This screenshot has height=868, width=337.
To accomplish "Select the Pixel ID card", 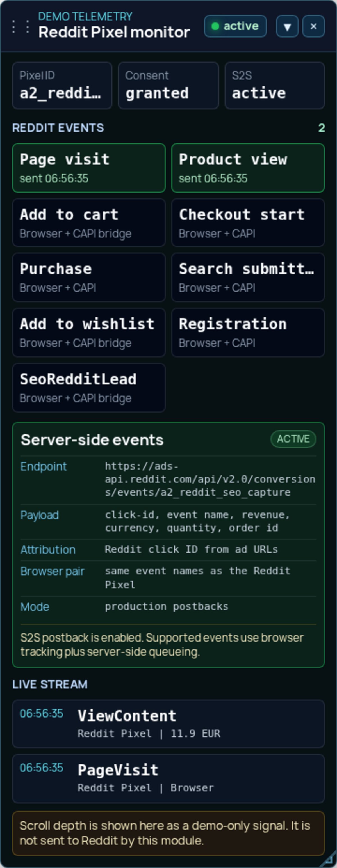I will pyautogui.click(x=62, y=86).
